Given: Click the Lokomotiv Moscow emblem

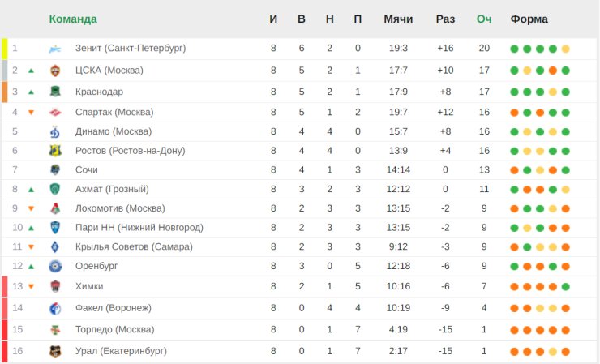Looking at the screenshot, I should [55, 208].
